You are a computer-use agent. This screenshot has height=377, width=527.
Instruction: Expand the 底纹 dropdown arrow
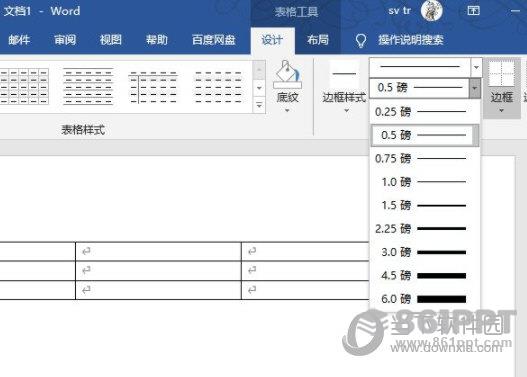(x=287, y=111)
